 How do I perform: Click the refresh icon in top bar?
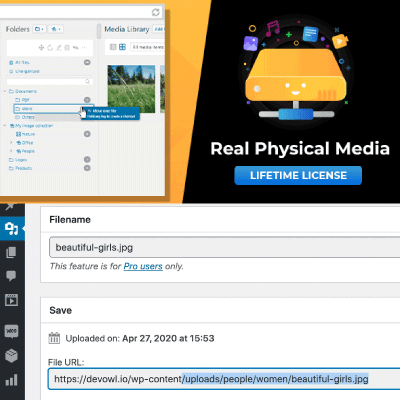pos(156,12)
